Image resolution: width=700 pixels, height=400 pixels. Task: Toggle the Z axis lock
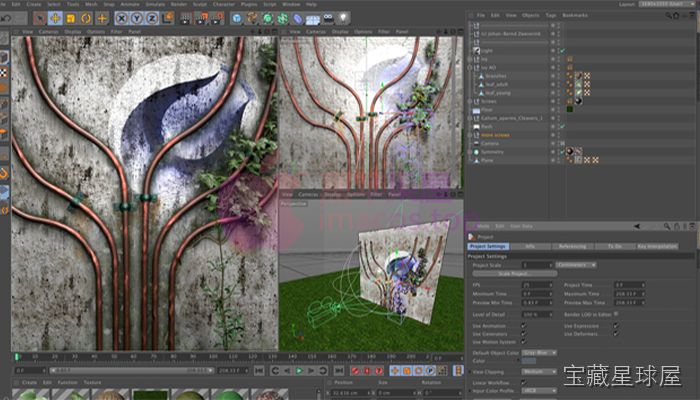pos(152,18)
